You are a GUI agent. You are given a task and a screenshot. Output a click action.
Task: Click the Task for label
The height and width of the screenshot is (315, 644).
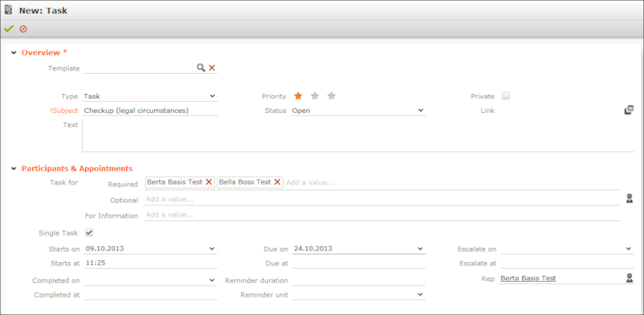coord(64,183)
